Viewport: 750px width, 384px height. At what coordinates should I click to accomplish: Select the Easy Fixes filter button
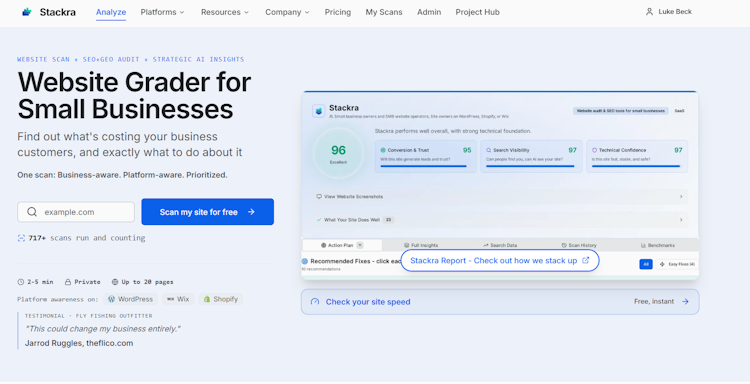(676, 264)
